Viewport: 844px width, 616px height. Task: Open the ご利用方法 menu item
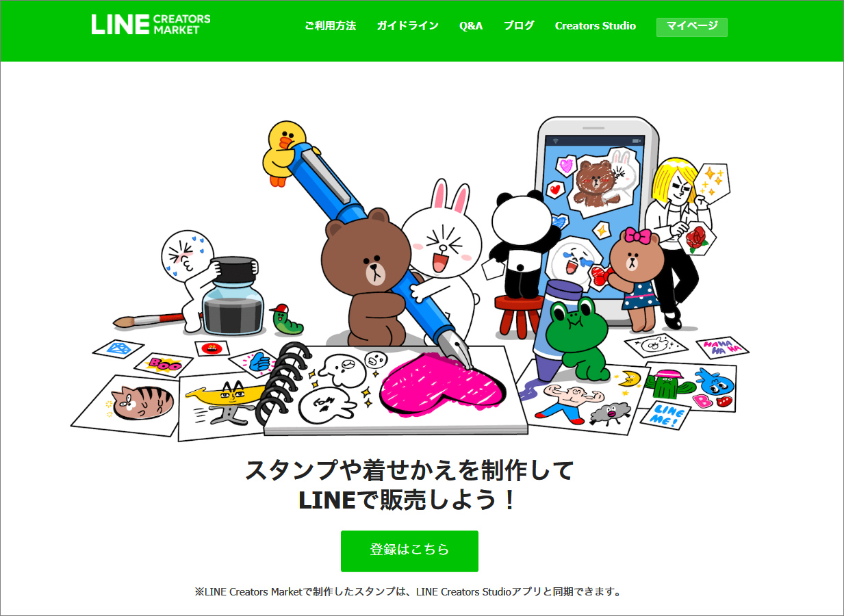pos(330,26)
